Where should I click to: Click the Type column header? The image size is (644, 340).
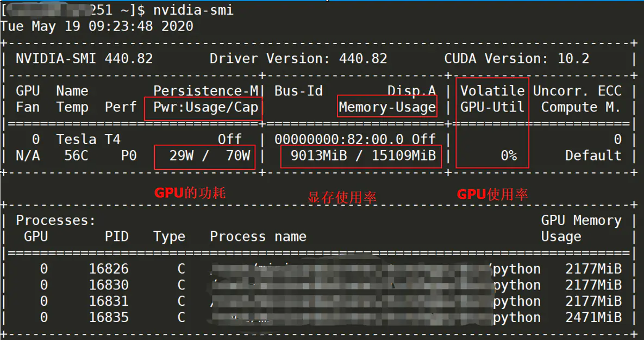(169, 237)
